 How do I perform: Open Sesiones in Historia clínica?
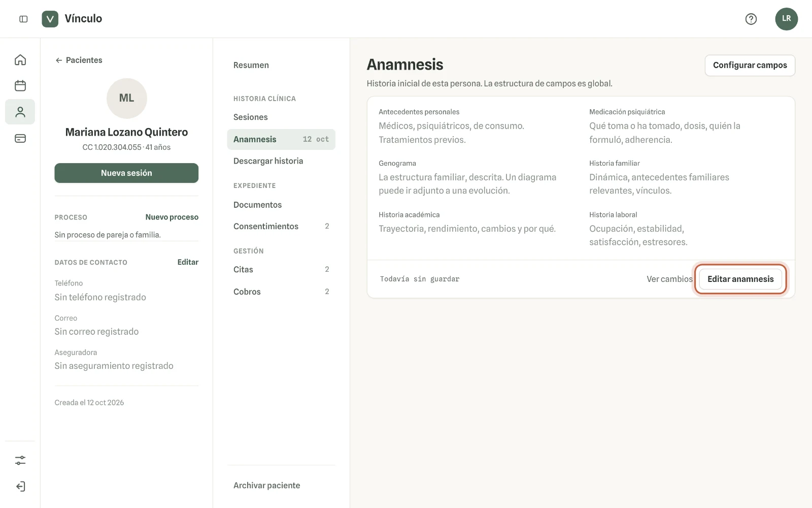tap(281, 117)
